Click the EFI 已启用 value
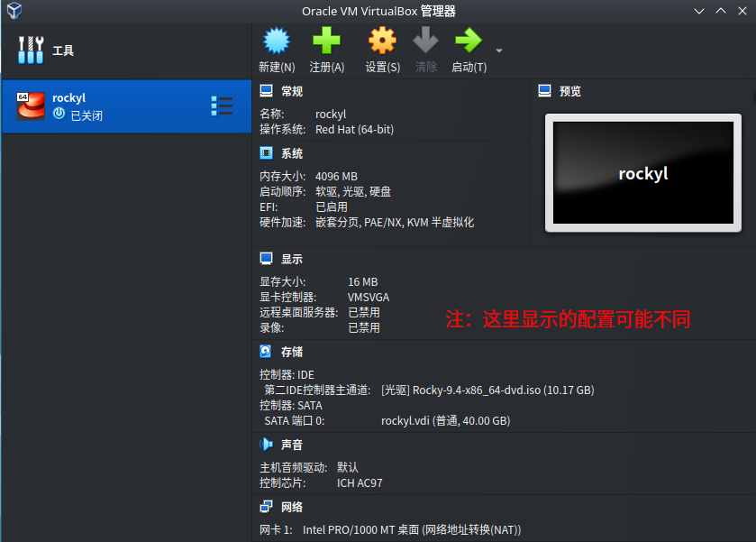 click(332, 207)
